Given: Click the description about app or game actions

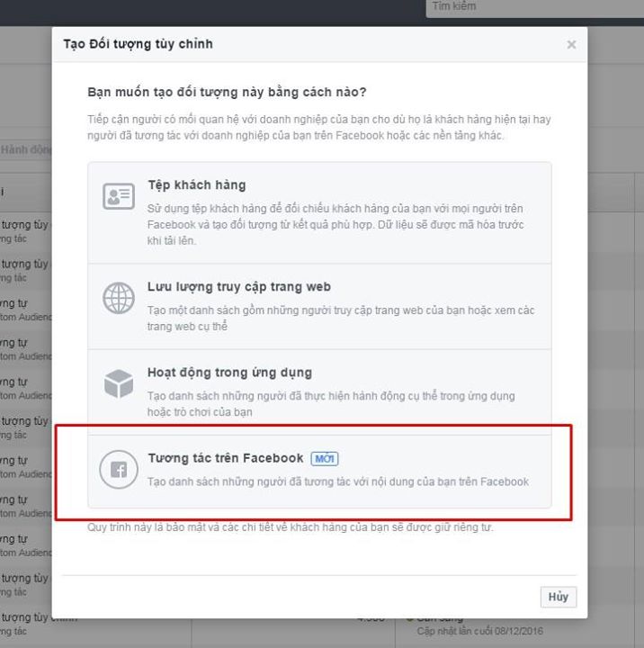Looking at the screenshot, I should pyautogui.click(x=330, y=404).
